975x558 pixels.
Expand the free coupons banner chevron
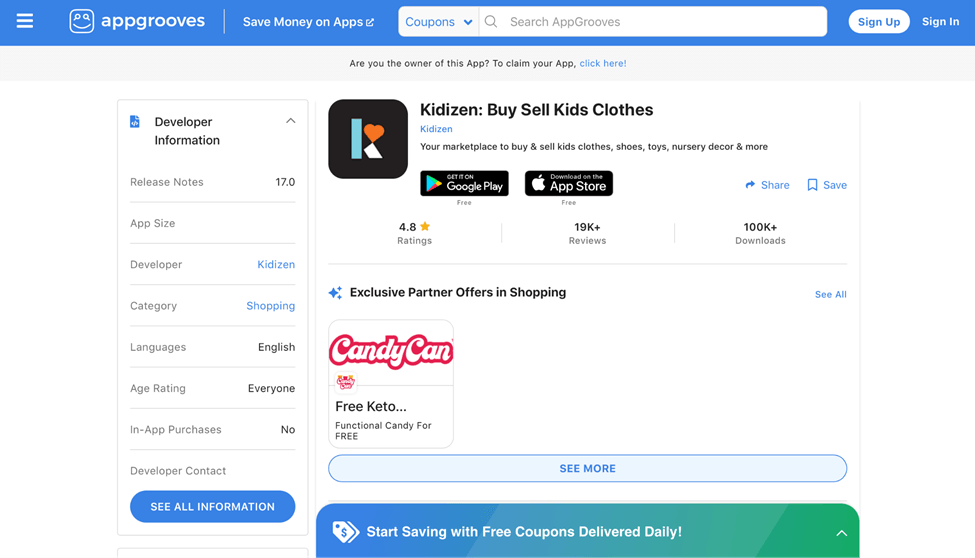pyautogui.click(x=841, y=533)
